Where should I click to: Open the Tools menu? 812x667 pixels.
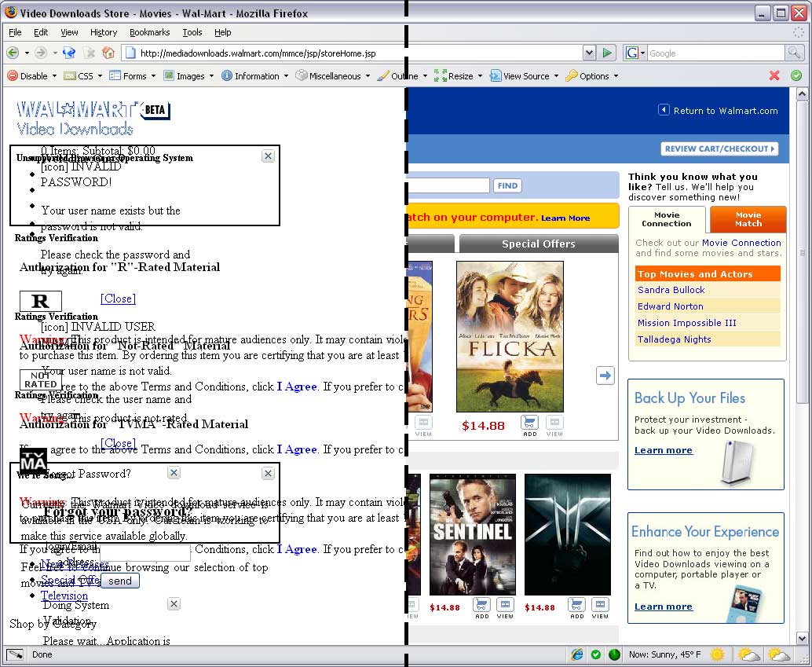192,32
